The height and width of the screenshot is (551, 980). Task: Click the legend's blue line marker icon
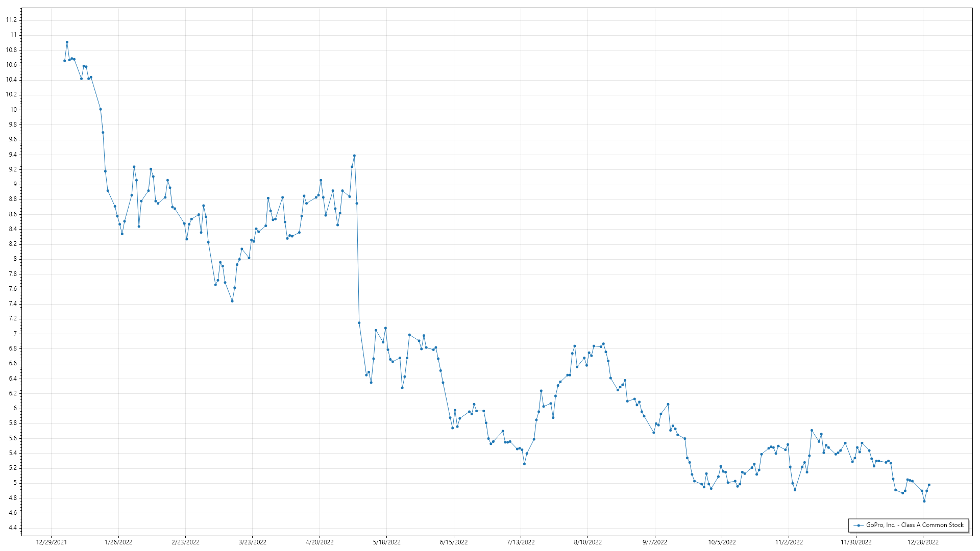point(859,525)
